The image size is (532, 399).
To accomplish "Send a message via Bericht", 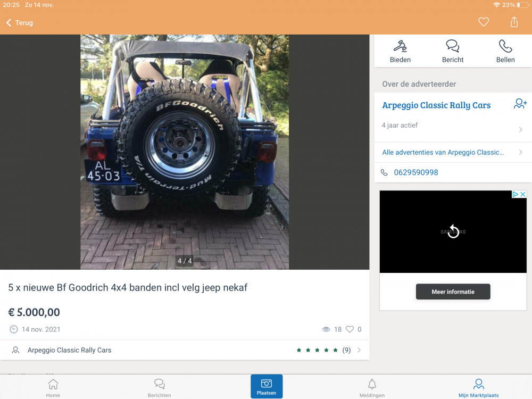I will pyautogui.click(x=453, y=51).
